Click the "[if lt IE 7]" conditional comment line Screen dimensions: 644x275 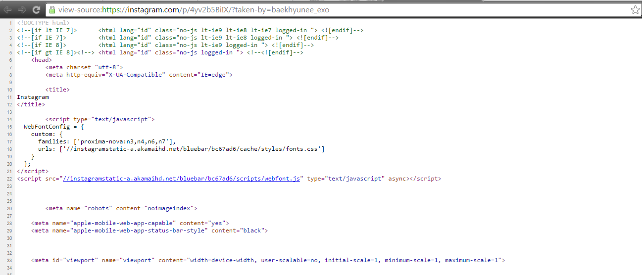(x=190, y=30)
